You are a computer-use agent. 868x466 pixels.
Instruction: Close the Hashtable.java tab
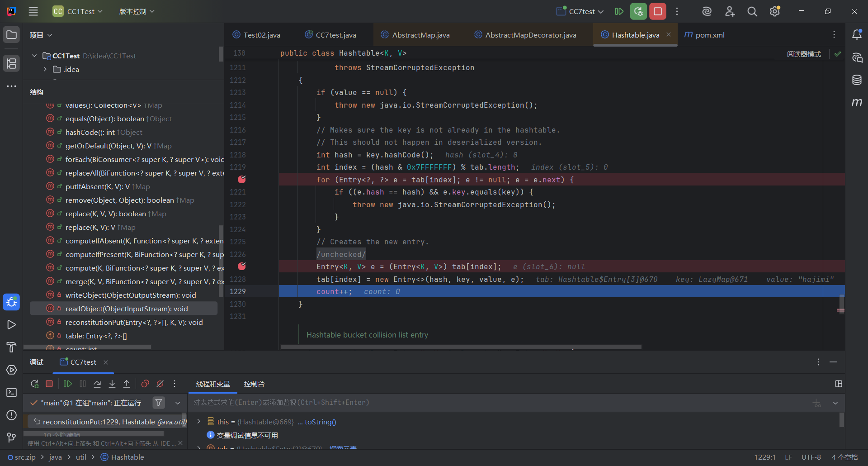tap(669, 35)
